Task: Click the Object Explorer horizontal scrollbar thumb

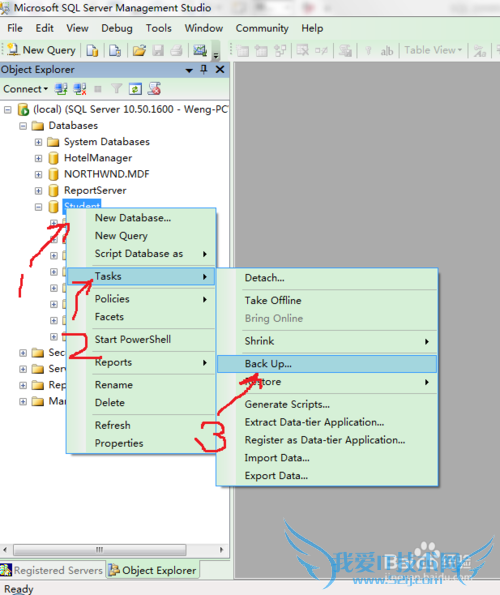Action: [99, 549]
